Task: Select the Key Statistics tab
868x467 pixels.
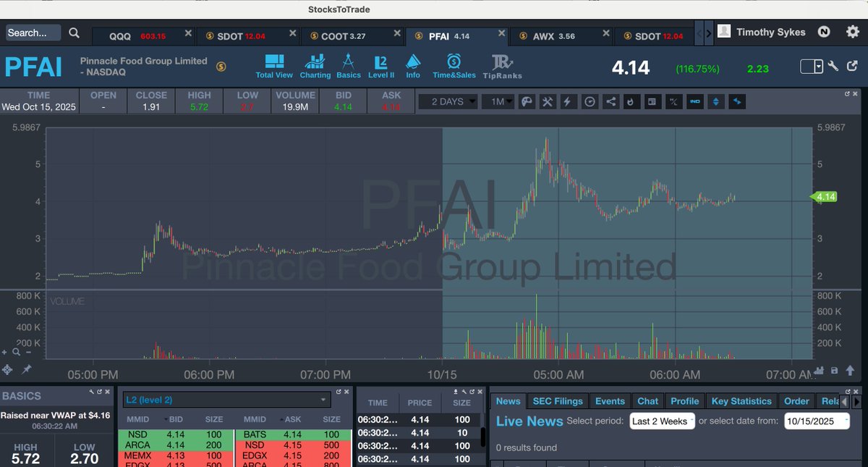Action: pyautogui.click(x=741, y=401)
